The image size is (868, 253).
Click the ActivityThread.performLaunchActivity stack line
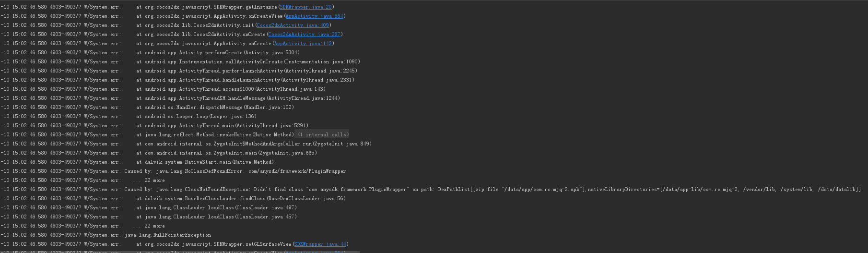pos(246,71)
